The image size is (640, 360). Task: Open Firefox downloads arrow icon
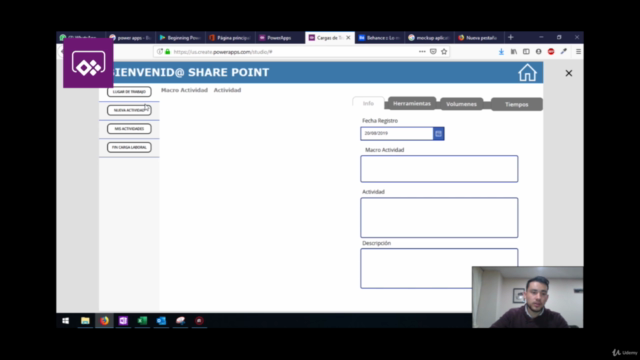pyautogui.click(x=501, y=52)
